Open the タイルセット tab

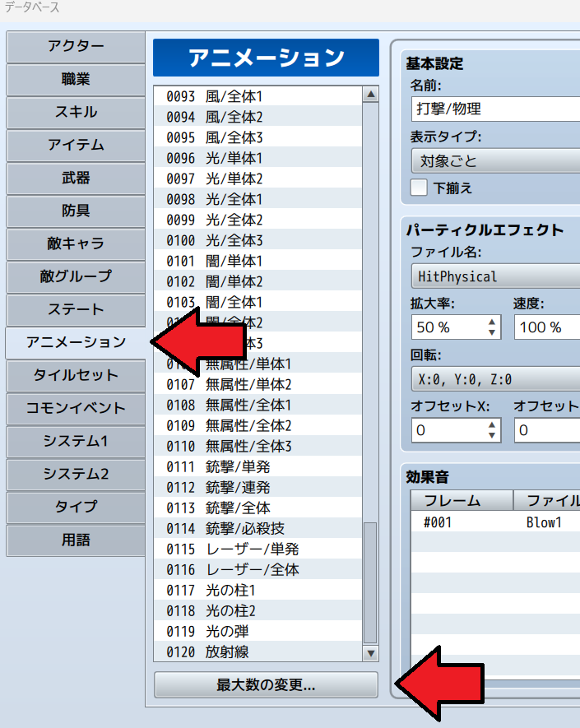[76, 376]
